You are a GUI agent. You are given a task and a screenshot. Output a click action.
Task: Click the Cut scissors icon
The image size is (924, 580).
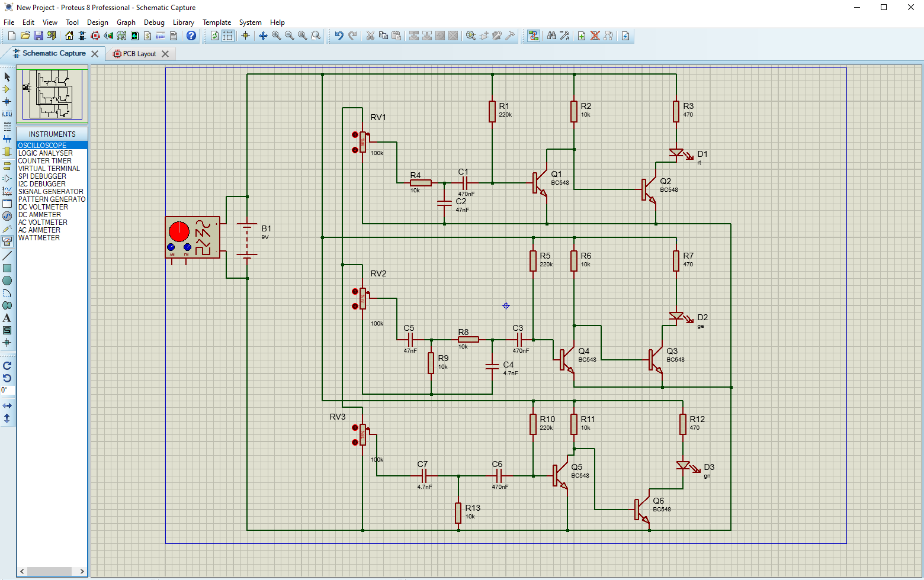(x=370, y=36)
